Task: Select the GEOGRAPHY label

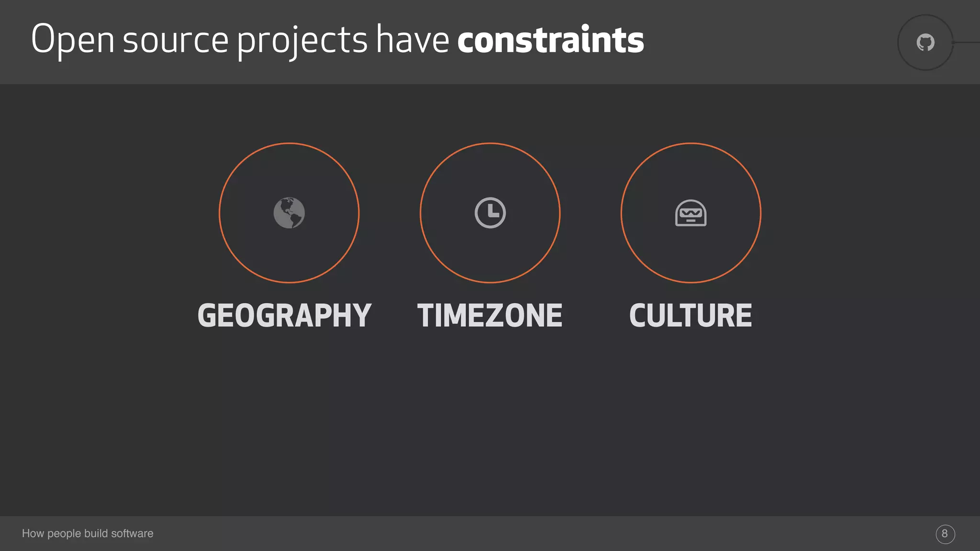Action: [x=284, y=316]
